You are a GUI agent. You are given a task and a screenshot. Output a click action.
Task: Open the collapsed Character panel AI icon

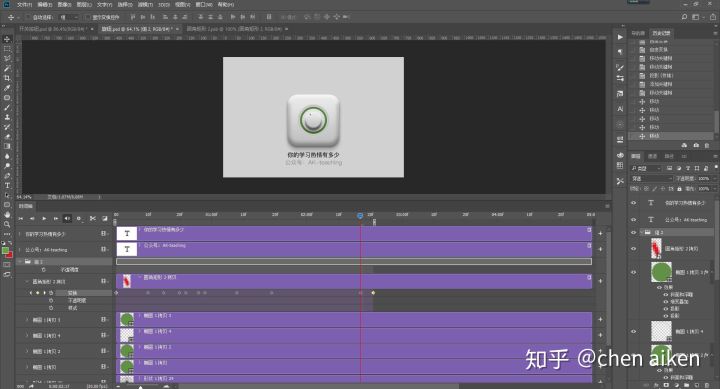[x=620, y=109]
